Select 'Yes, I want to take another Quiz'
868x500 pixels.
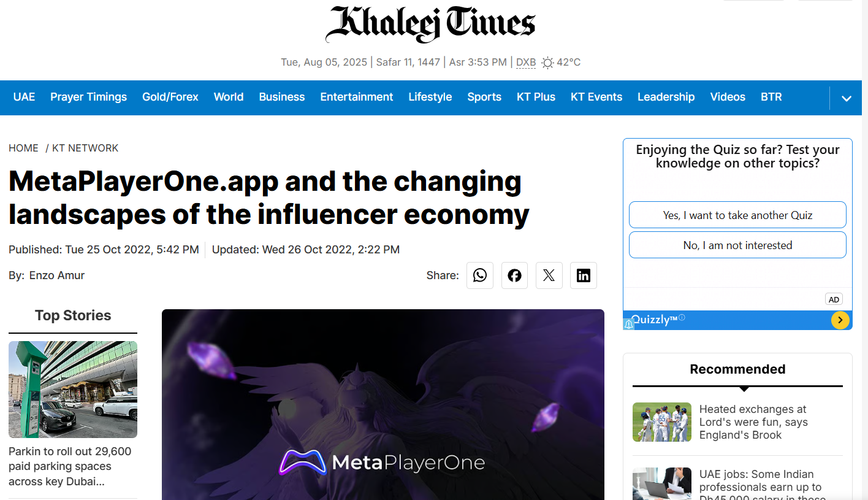pyautogui.click(x=737, y=215)
